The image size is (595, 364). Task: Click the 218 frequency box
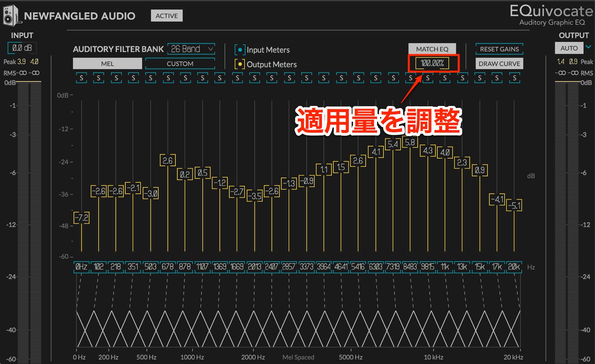(116, 267)
